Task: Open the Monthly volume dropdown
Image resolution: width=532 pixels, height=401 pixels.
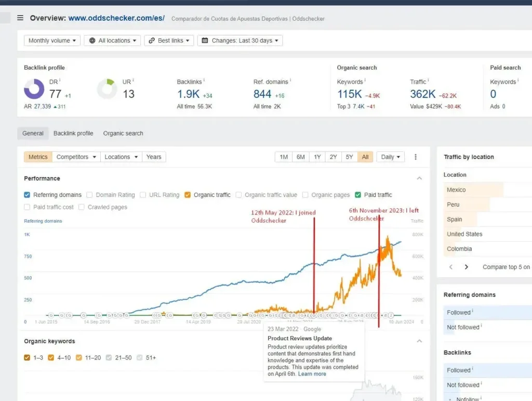Action: pyautogui.click(x=52, y=41)
